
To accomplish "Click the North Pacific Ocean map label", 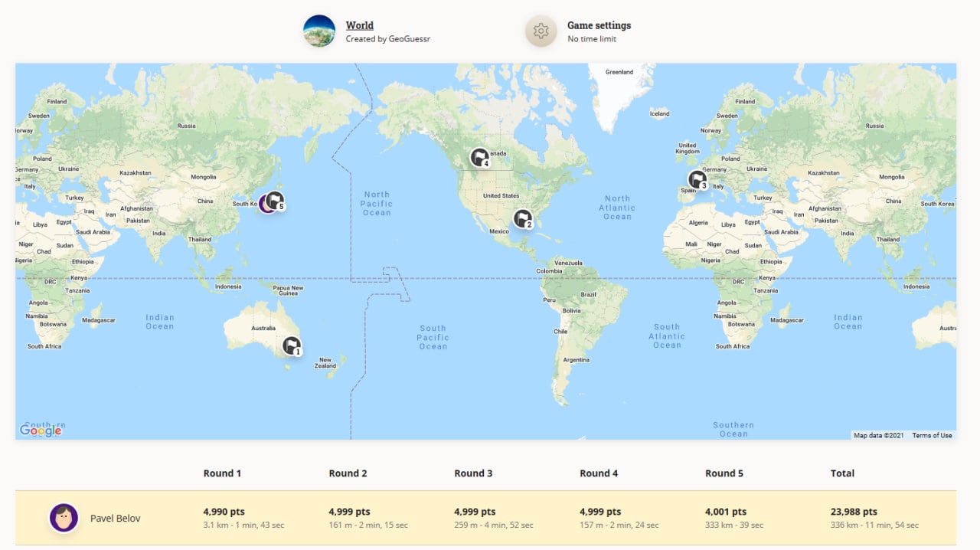I will pos(377,204).
